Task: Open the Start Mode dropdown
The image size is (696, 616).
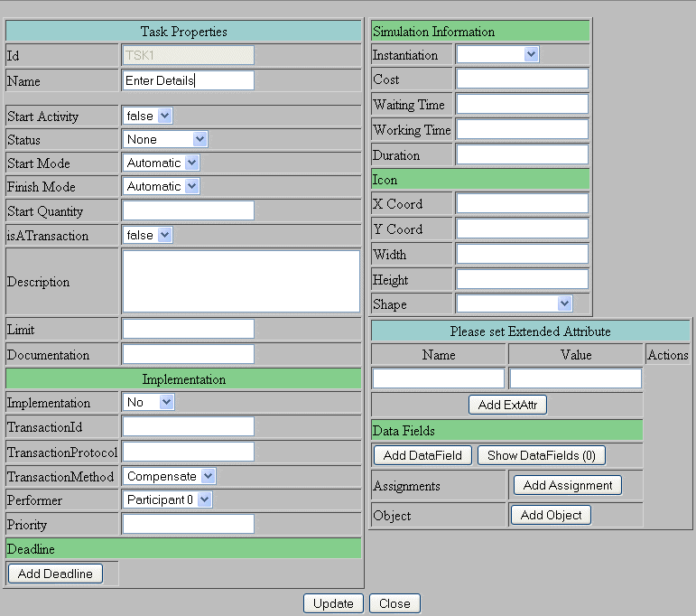Action: (x=161, y=163)
